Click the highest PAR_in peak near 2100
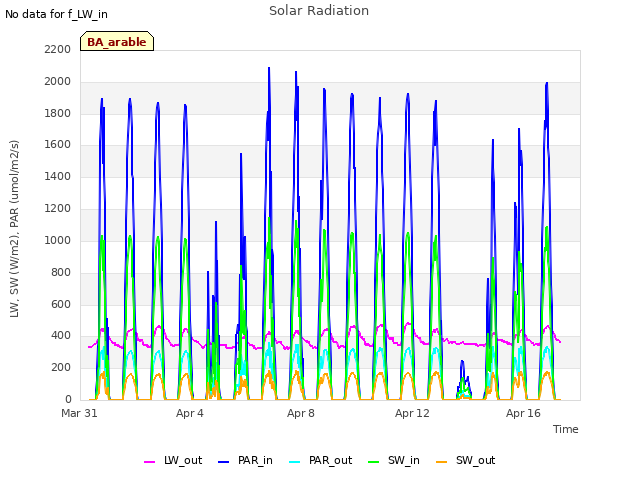The width and height of the screenshot is (640, 480). 269,68
